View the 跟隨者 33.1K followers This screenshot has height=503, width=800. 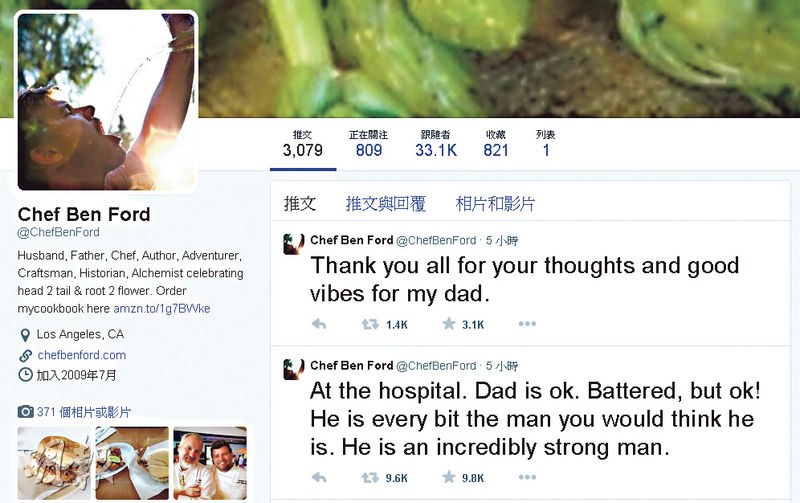pyautogui.click(x=436, y=144)
